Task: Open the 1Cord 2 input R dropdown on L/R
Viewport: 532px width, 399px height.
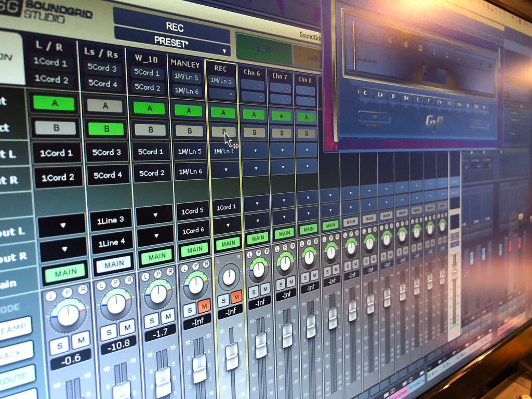Action: click(x=58, y=178)
